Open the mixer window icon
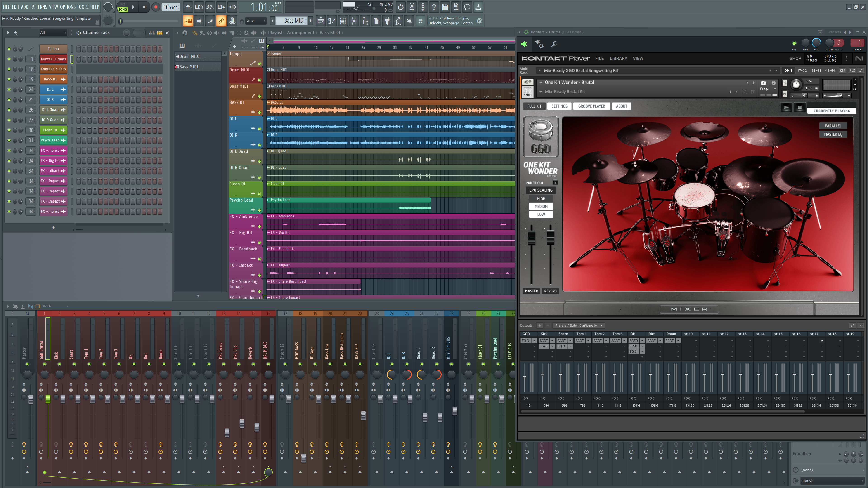The image size is (868, 488). pyautogui.click(x=354, y=21)
